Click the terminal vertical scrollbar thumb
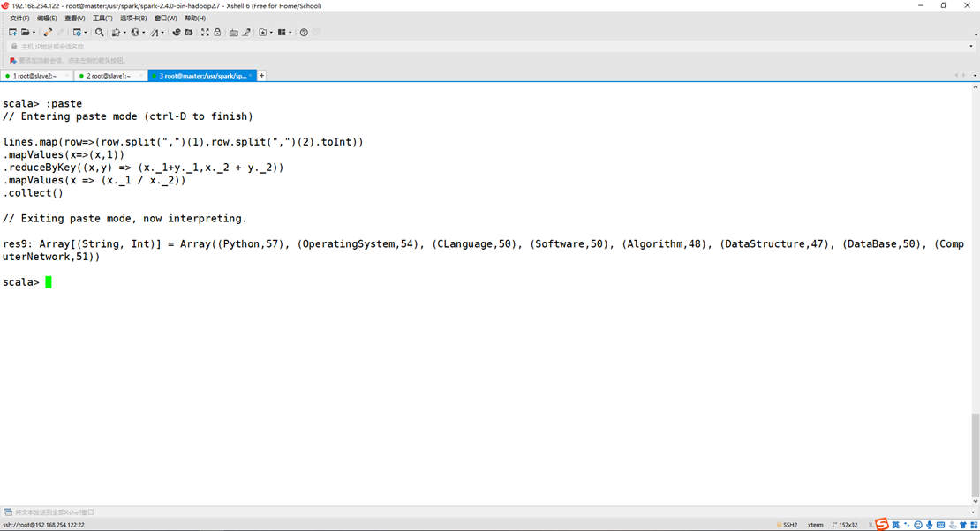Screen dimensions: 980x531 [x=976, y=453]
